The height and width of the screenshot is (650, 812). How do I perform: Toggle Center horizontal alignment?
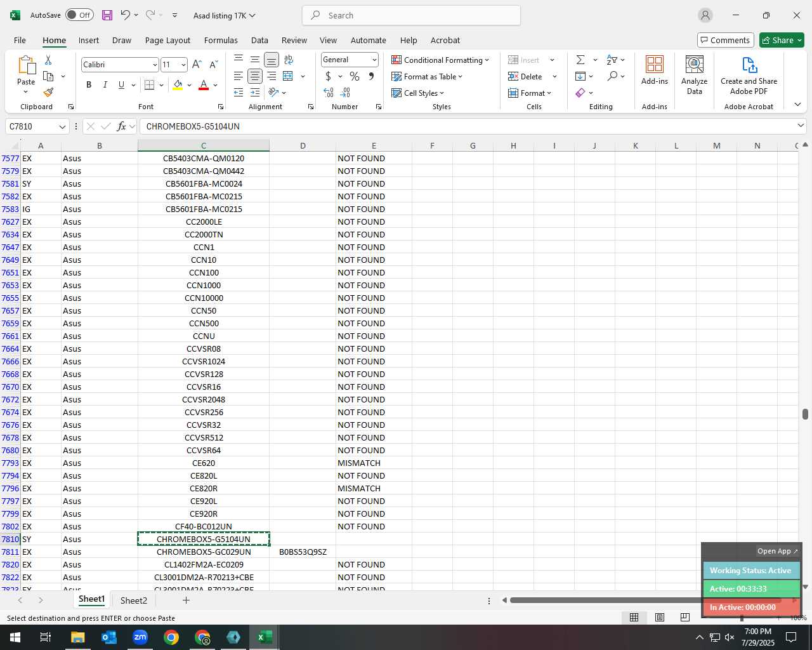(x=255, y=76)
